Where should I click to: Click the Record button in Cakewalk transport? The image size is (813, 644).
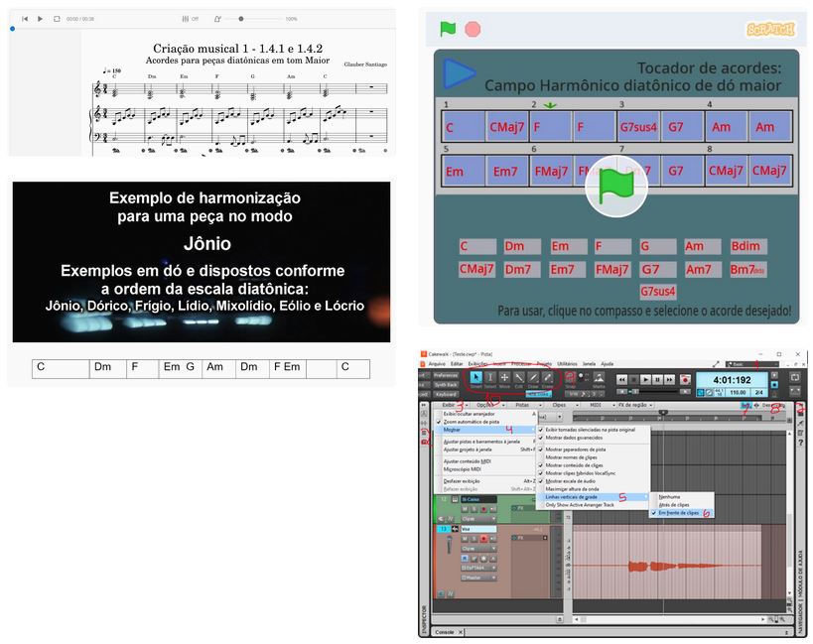pos(684,379)
